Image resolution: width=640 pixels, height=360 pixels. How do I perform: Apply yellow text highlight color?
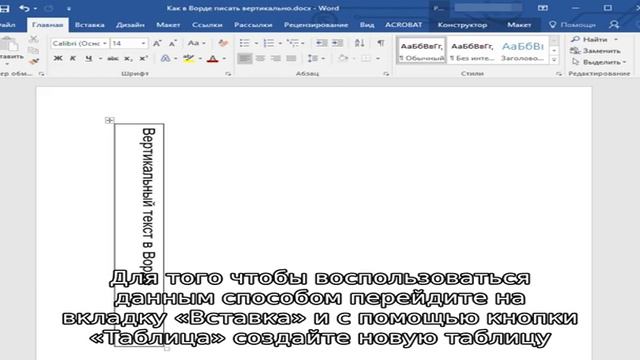[x=189, y=59]
